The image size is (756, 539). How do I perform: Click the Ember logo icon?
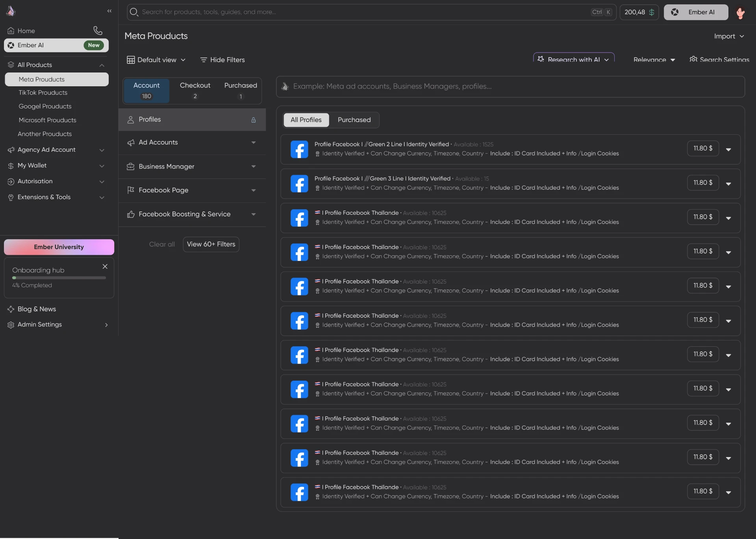tap(11, 11)
